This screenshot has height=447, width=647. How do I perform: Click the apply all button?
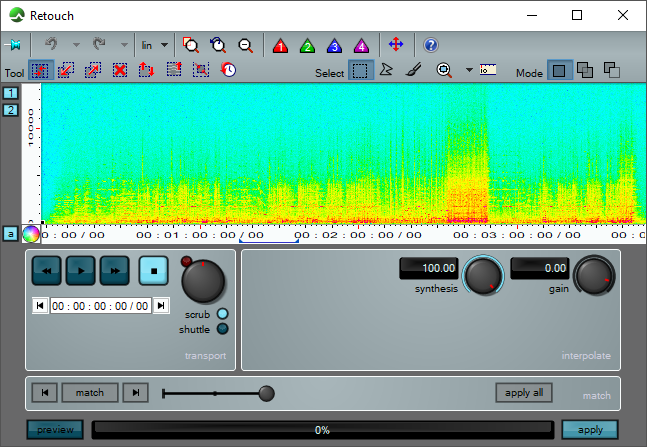coord(523,393)
